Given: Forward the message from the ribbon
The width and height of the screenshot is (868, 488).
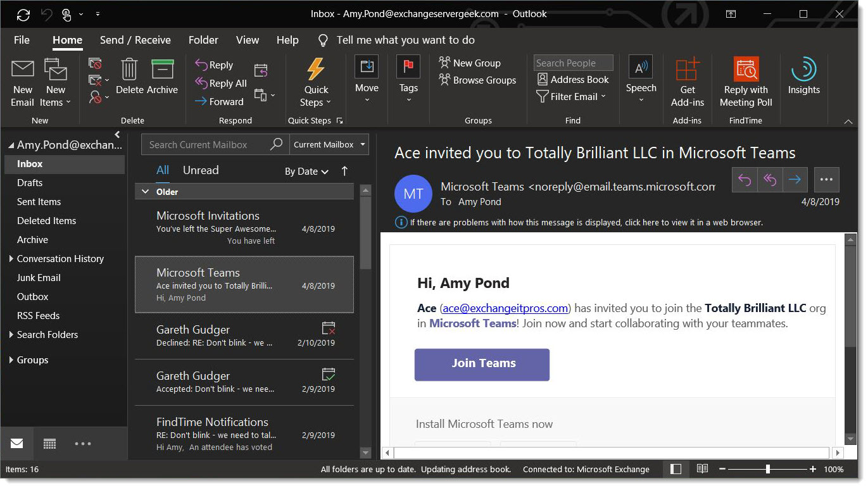Looking at the screenshot, I should [219, 101].
